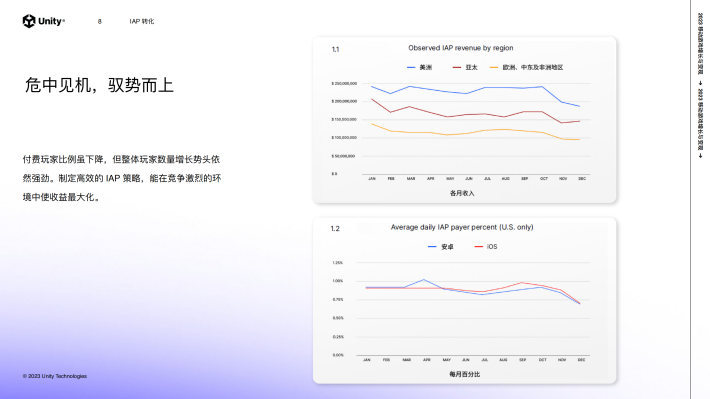Click chart number 1.2 label

(x=335, y=229)
